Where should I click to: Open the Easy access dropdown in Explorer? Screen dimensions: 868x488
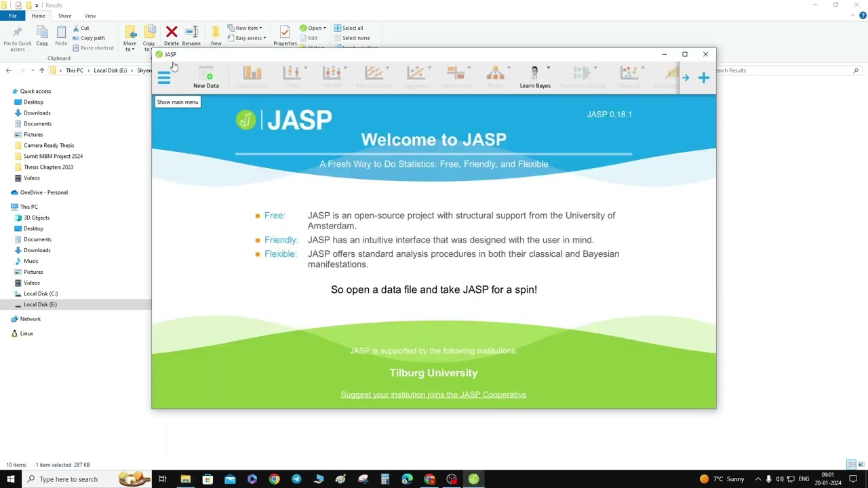(246, 38)
